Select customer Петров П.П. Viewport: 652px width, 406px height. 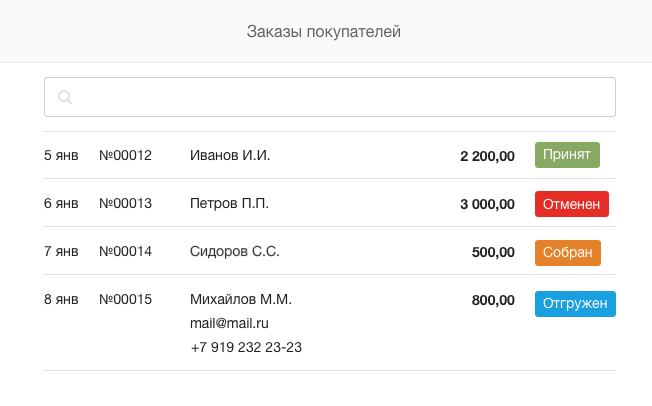coord(230,203)
